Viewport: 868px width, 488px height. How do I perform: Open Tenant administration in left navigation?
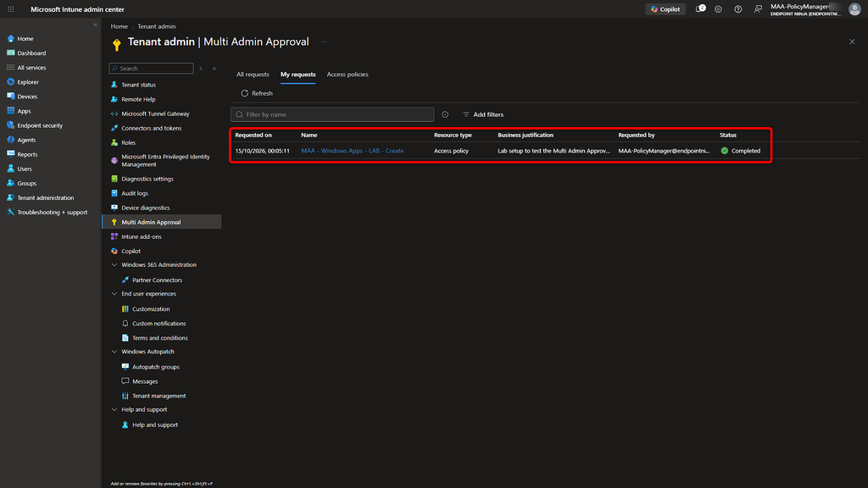click(x=46, y=197)
